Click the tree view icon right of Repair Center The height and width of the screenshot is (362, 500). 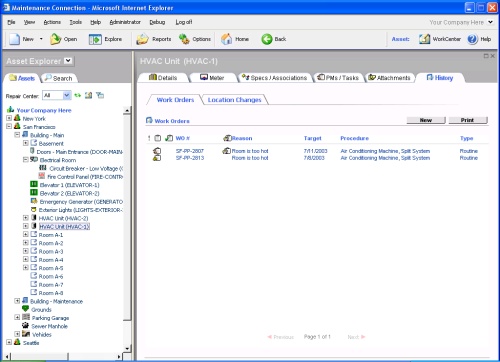tap(100, 95)
